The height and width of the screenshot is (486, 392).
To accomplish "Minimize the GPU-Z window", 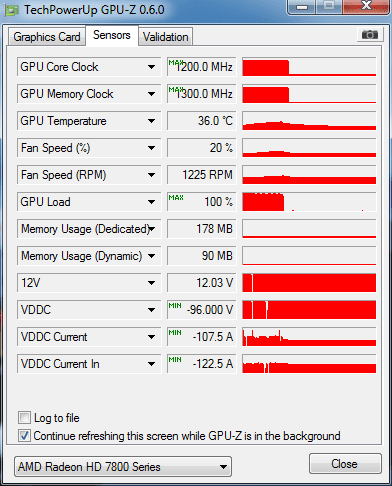I will 302,7.
